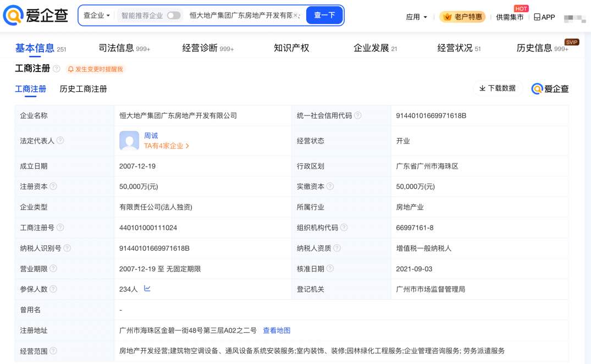Image resolution: width=591 pixels, height=364 pixels.
Task: Click the 查看地图 link
Action: pos(277,330)
